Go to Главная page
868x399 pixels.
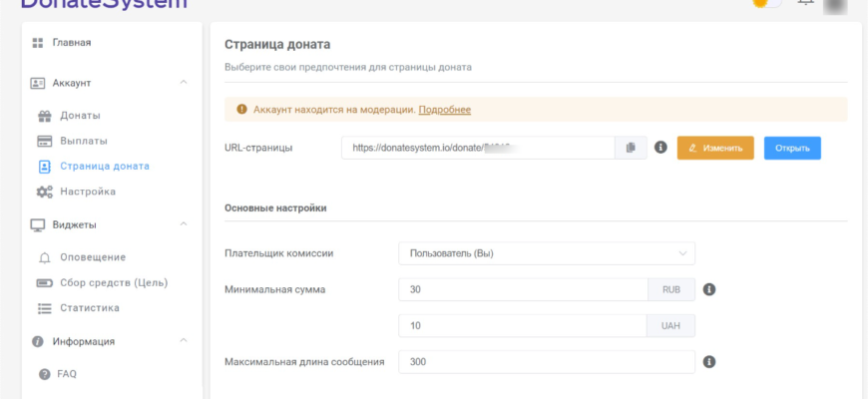(72, 43)
